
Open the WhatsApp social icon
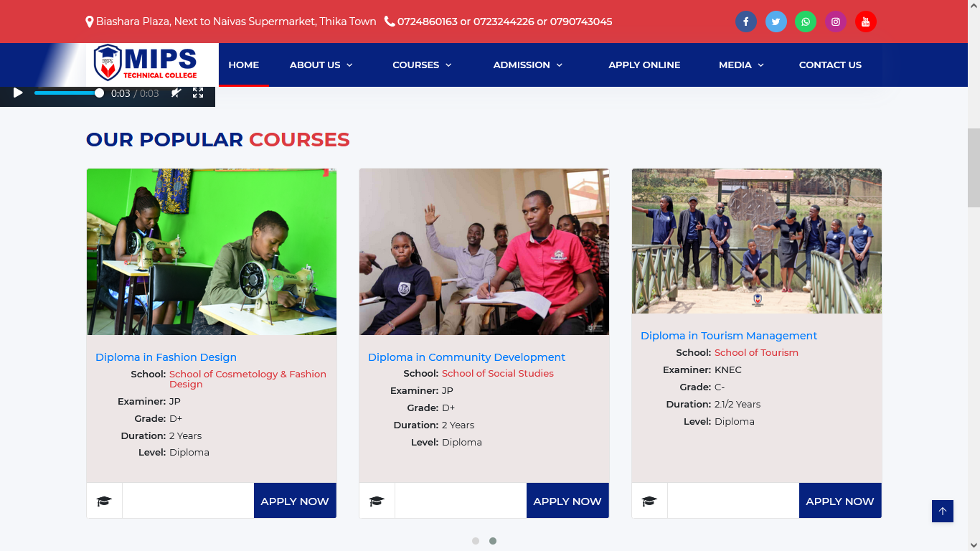(806, 22)
